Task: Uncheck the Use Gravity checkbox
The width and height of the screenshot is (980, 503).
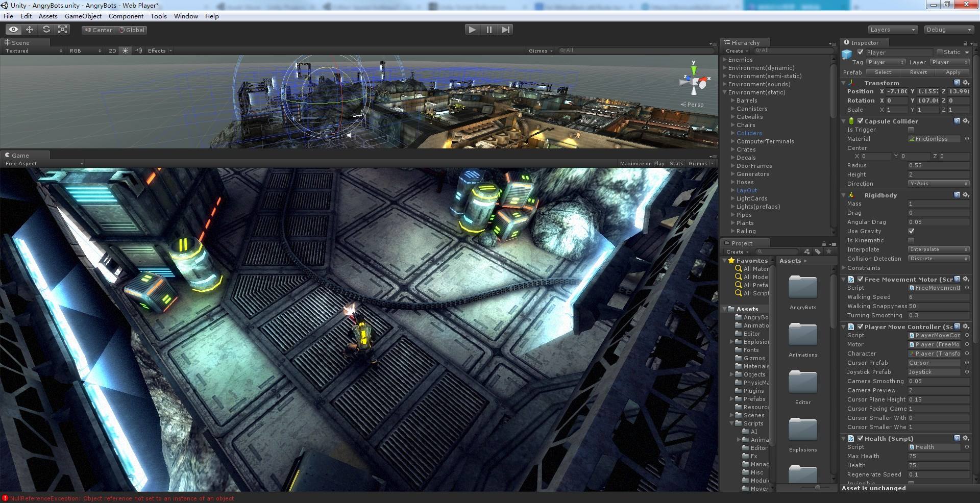Action: pos(911,231)
